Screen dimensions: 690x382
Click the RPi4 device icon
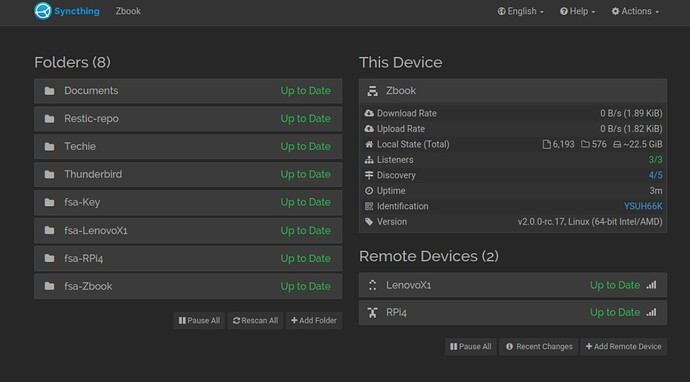point(373,312)
